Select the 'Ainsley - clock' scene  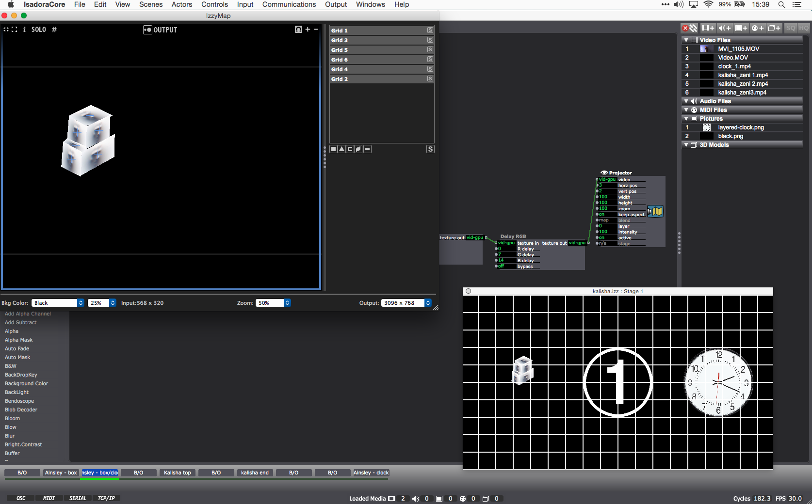tap(371, 472)
